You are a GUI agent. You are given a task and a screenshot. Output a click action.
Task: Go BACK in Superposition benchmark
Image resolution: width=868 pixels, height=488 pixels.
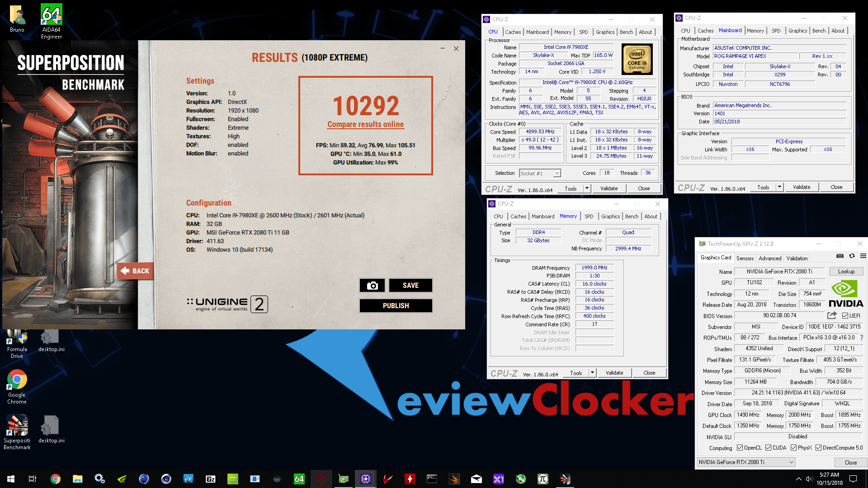pyautogui.click(x=135, y=271)
